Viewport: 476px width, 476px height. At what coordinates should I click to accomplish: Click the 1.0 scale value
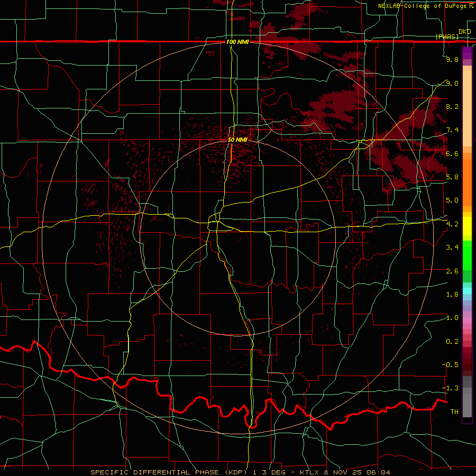click(452, 318)
